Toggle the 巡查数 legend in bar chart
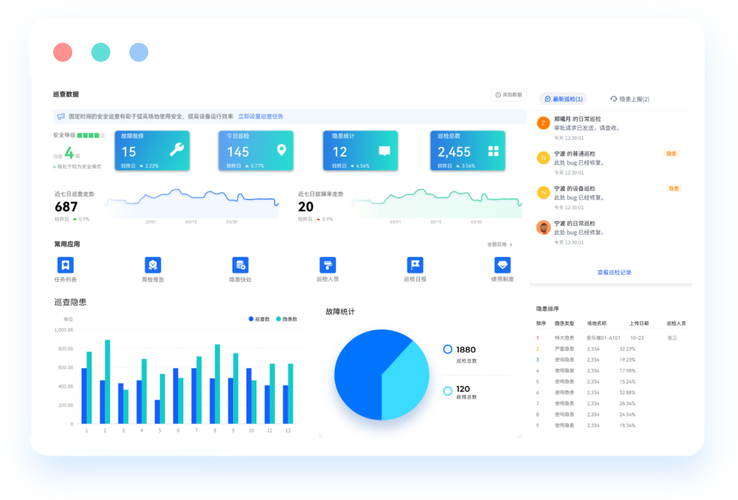Viewport: 738px width, 500px height. pyautogui.click(x=259, y=319)
